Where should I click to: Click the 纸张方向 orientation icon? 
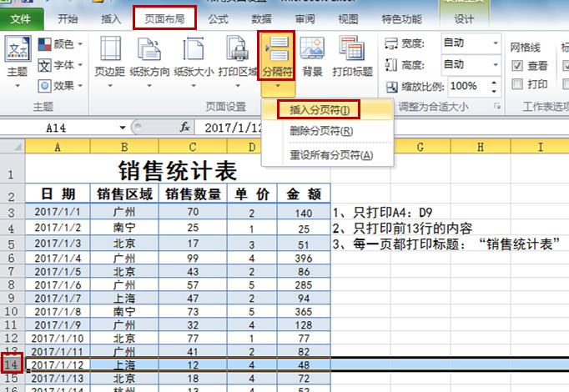click(x=149, y=48)
